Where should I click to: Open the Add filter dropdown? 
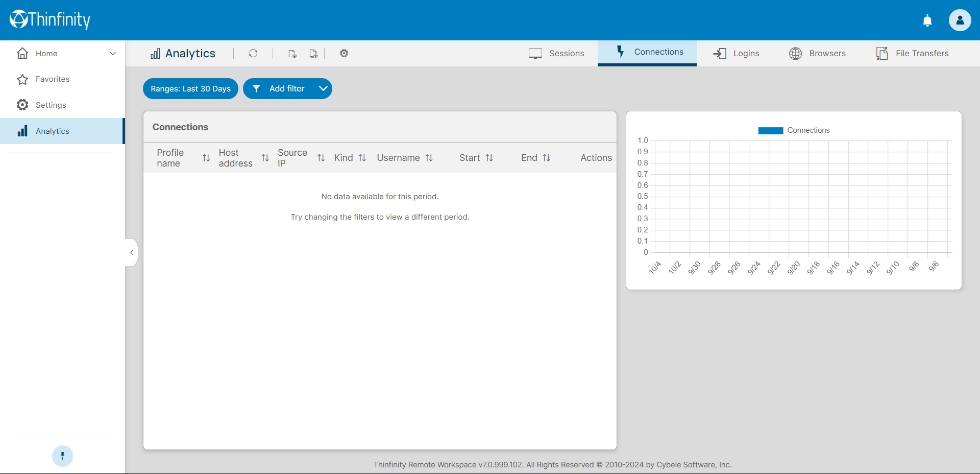323,88
